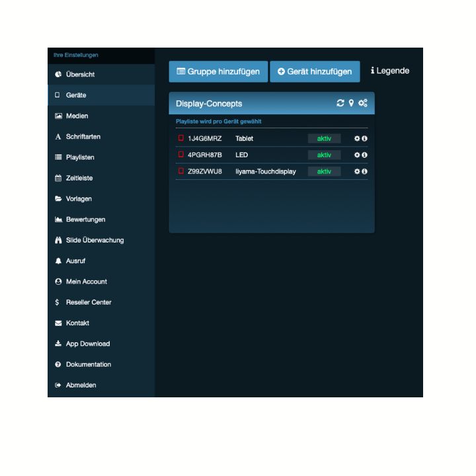This screenshot has width=476, height=476.
Task: Open the Übersicht pie chart icon
Action: (x=58, y=74)
